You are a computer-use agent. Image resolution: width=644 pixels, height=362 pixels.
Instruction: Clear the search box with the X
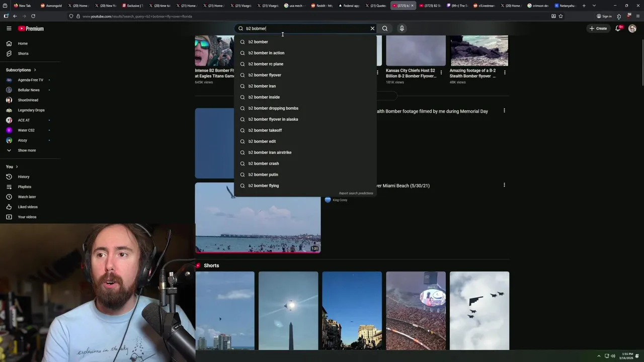point(372,29)
